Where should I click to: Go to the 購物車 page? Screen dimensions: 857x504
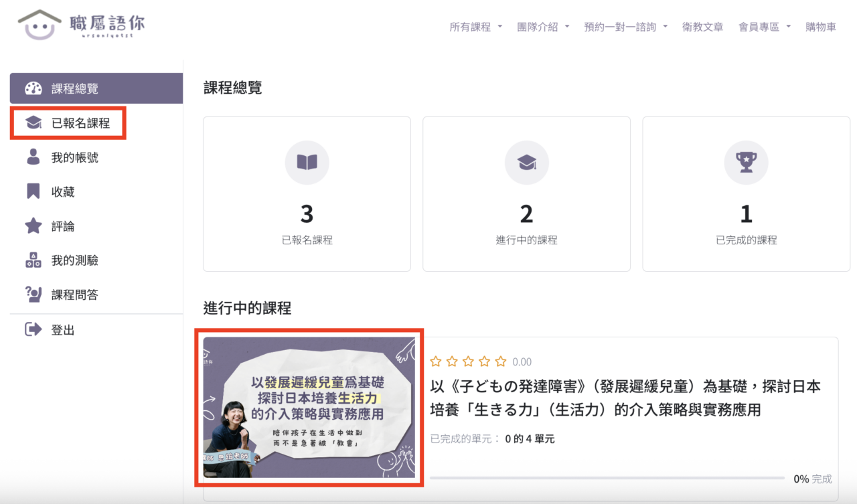tap(821, 27)
